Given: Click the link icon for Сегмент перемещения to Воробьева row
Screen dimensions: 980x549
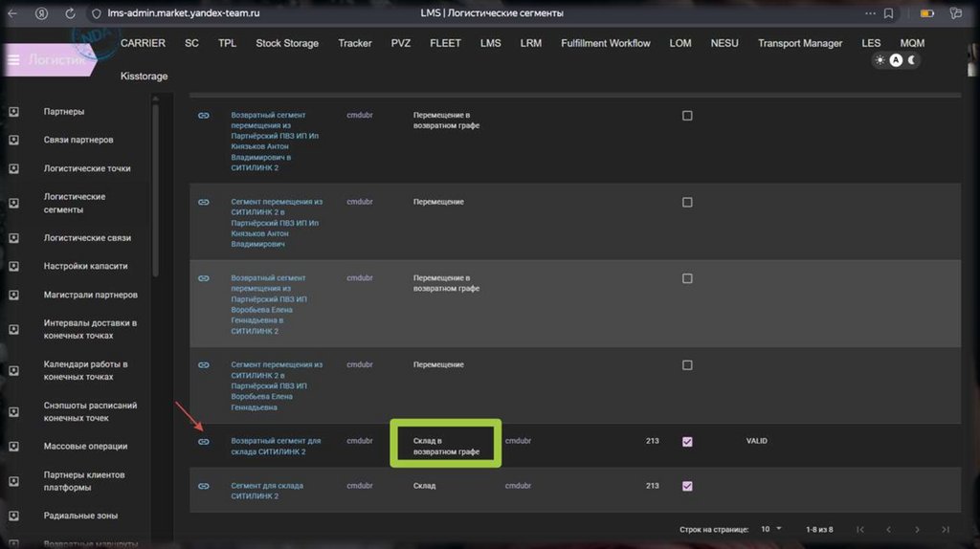Looking at the screenshot, I should click(204, 365).
